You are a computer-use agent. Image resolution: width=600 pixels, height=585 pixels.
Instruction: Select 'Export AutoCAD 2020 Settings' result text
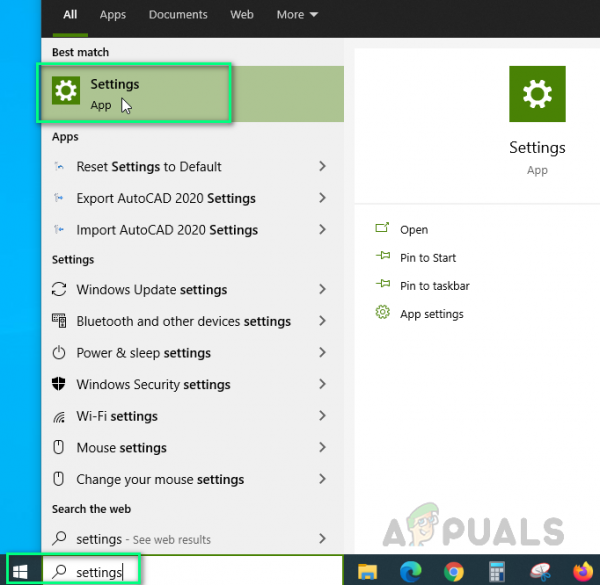[166, 198]
